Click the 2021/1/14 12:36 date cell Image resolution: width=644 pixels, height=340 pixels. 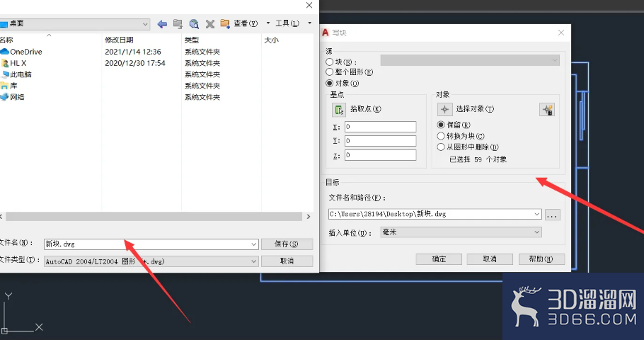[x=133, y=52]
